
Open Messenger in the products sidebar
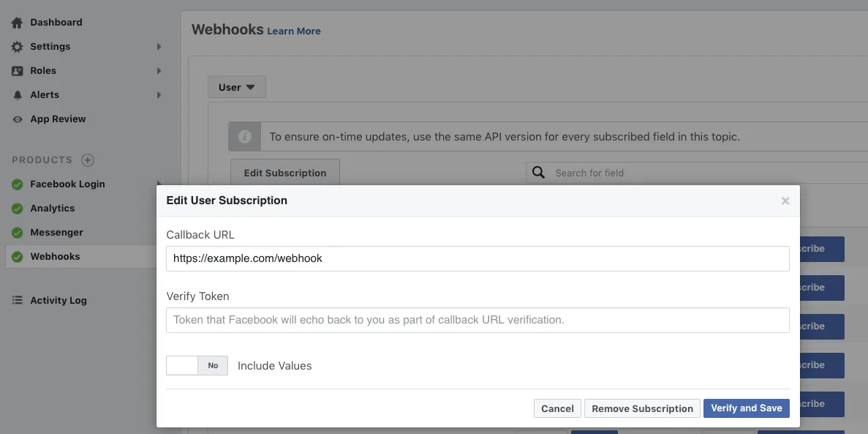coord(56,233)
